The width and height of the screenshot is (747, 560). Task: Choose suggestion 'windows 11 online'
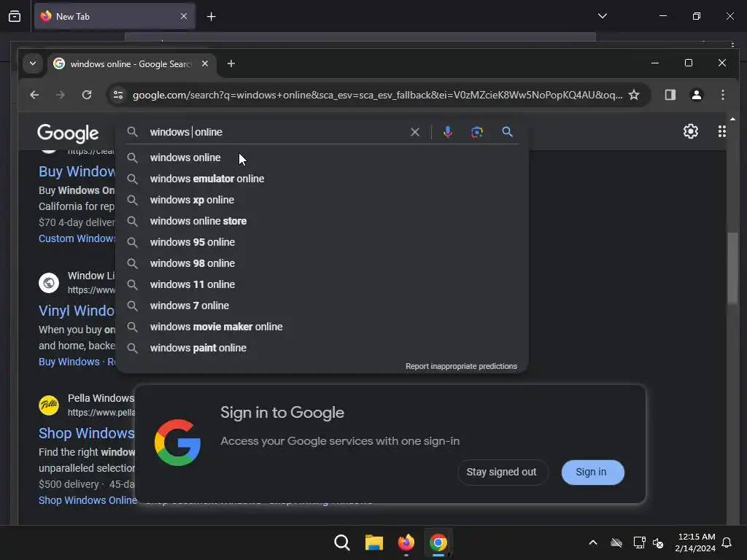(322, 284)
